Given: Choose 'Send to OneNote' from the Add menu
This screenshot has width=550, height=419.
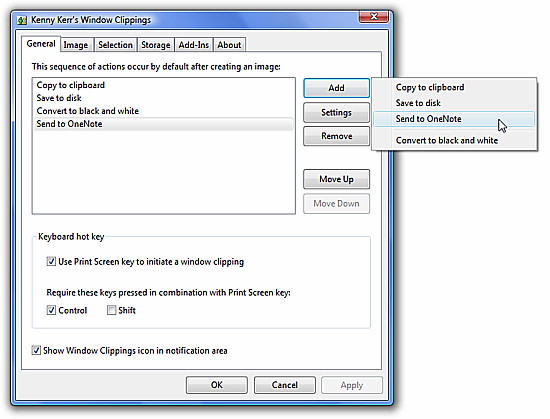Looking at the screenshot, I should (x=454, y=119).
